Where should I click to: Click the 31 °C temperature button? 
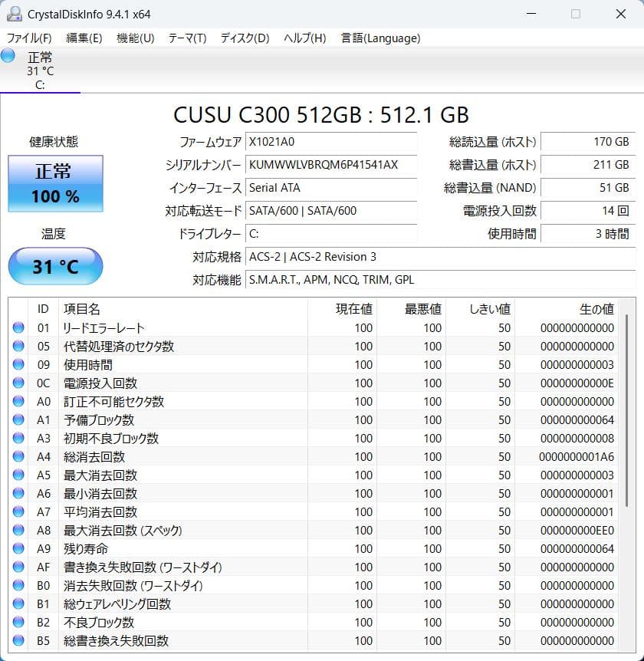pos(54,266)
